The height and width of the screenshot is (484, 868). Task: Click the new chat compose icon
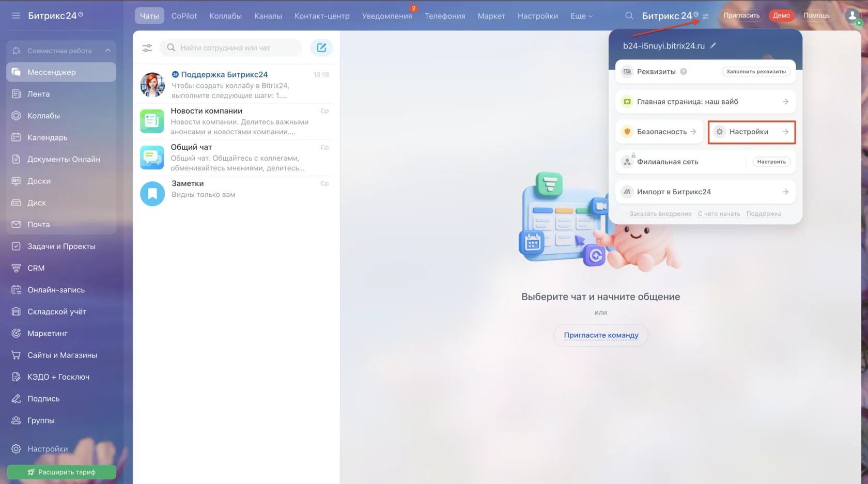pos(321,48)
